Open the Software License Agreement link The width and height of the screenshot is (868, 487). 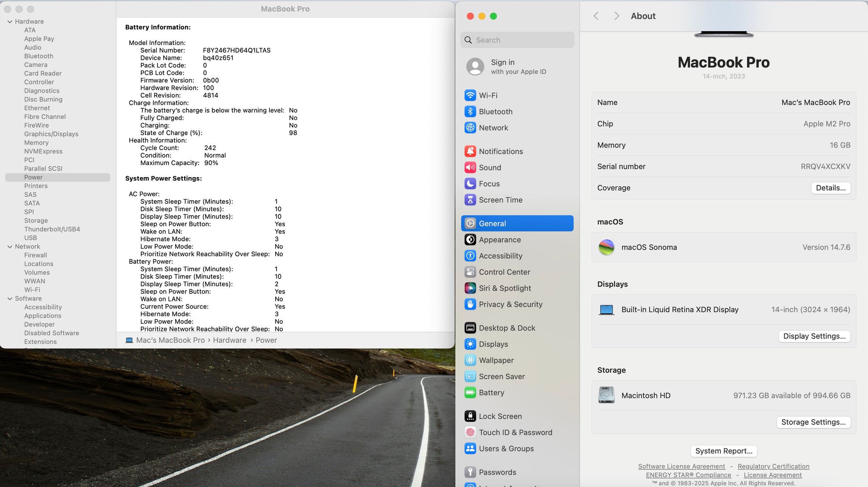[x=681, y=466]
